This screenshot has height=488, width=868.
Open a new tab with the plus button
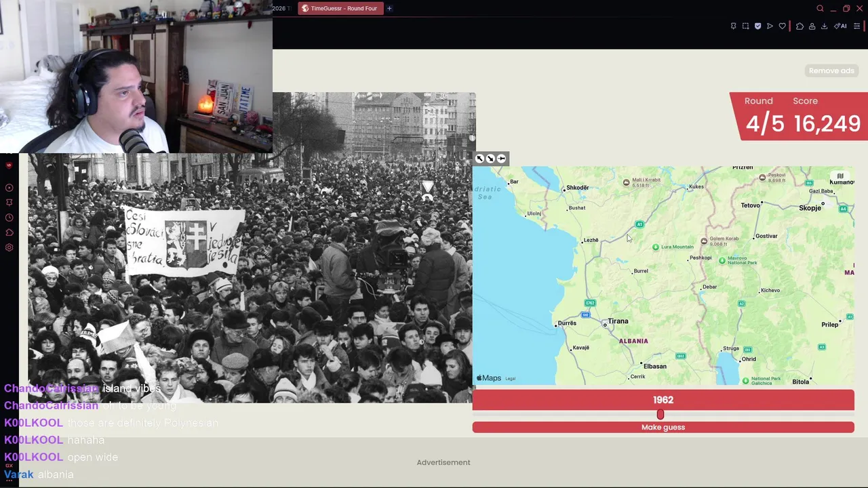tap(389, 8)
